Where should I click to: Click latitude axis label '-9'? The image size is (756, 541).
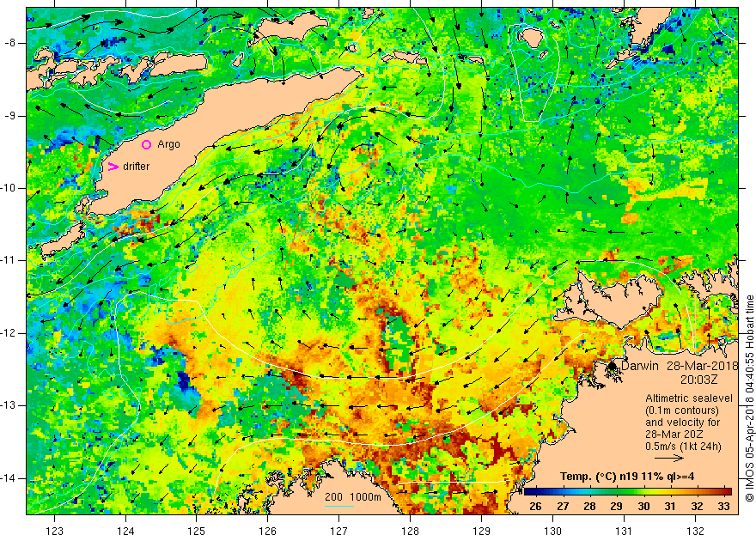coord(9,116)
